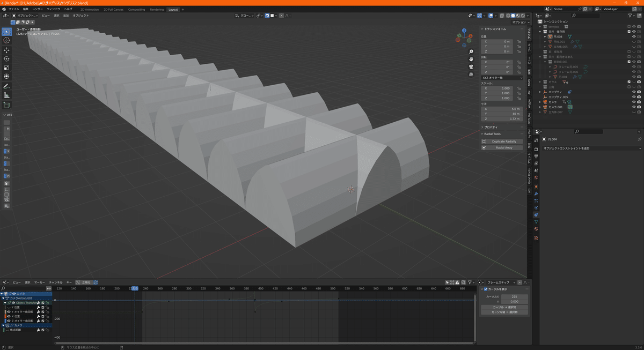
Task: Toggle exclude checkbox for ガラス collection
Action: pyautogui.click(x=629, y=81)
